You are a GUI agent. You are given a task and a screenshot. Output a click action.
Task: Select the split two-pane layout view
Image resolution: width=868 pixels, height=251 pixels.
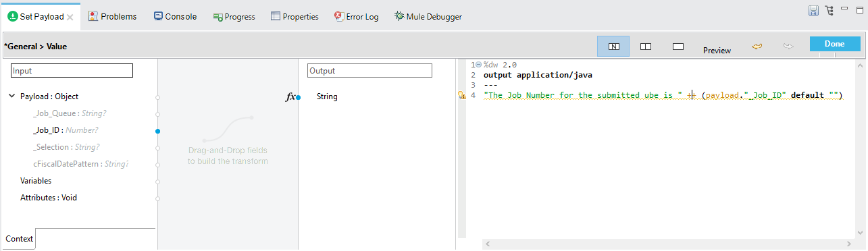(646, 47)
